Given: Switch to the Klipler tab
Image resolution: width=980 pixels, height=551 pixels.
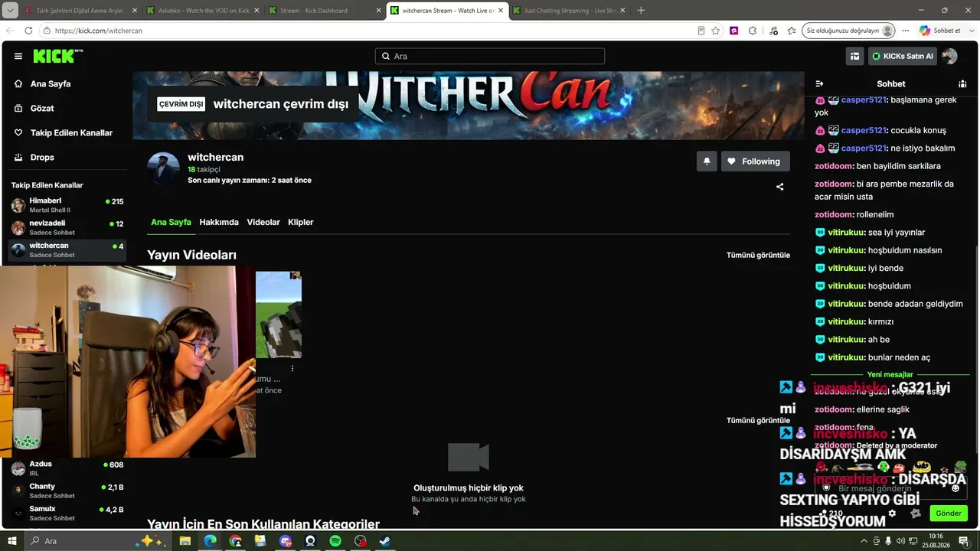Looking at the screenshot, I should [301, 222].
